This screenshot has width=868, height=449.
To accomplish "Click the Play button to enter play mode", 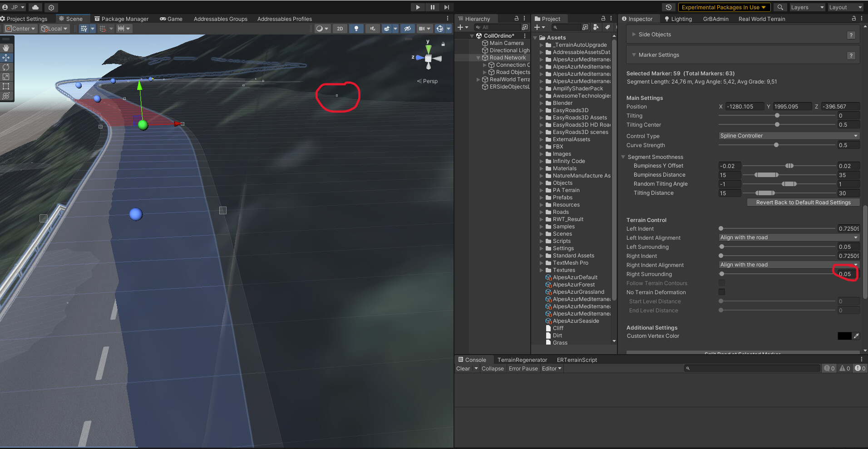I will click(417, 7).
